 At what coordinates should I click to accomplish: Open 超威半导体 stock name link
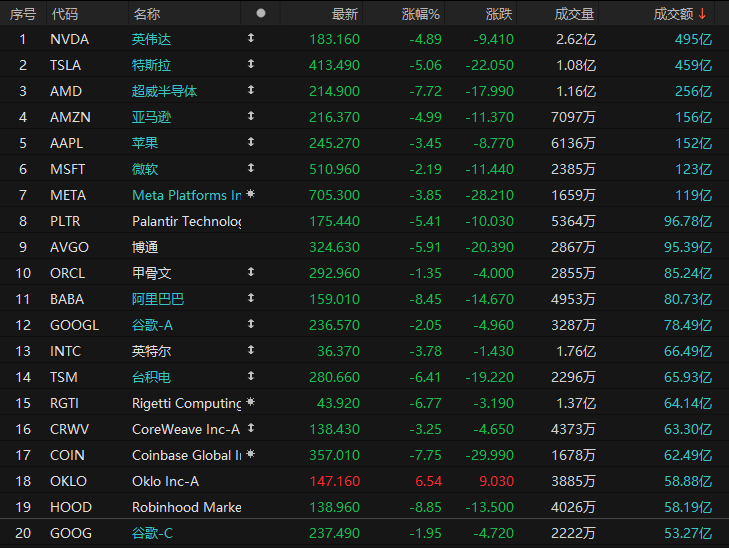[164, 91]
